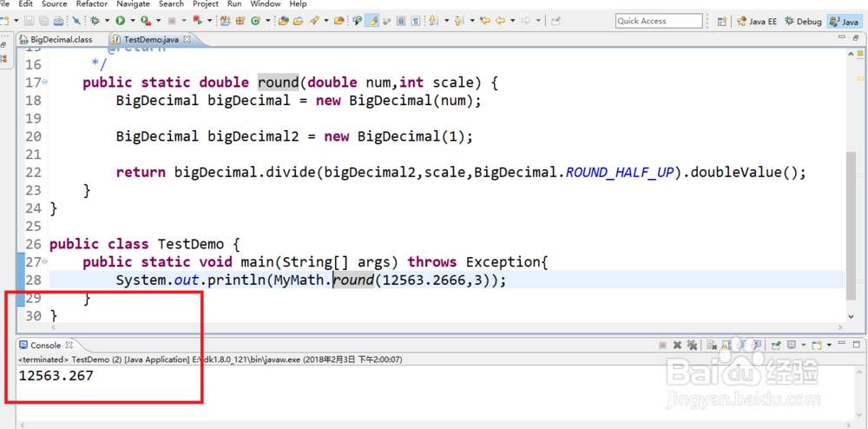Minimize the Console view panel
Screen dimensions: 868x429
pos(841,343)
